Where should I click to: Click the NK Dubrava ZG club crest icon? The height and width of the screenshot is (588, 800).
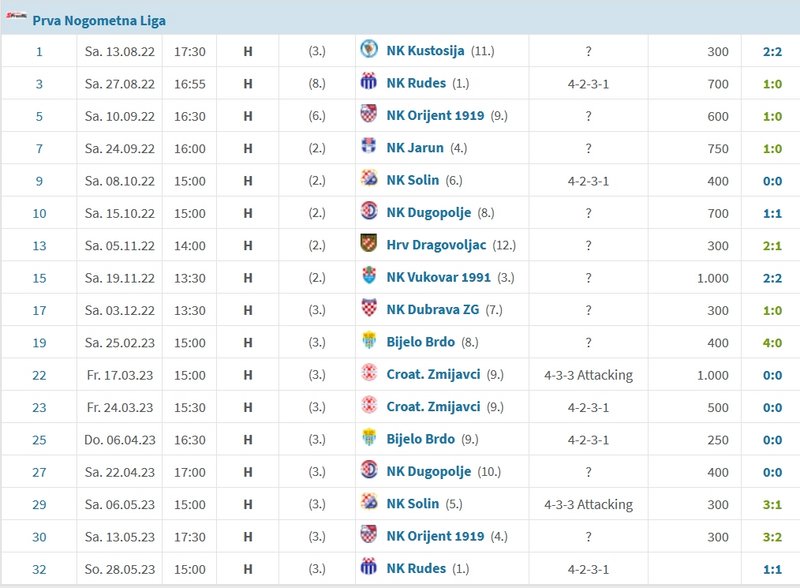(368, 308)
